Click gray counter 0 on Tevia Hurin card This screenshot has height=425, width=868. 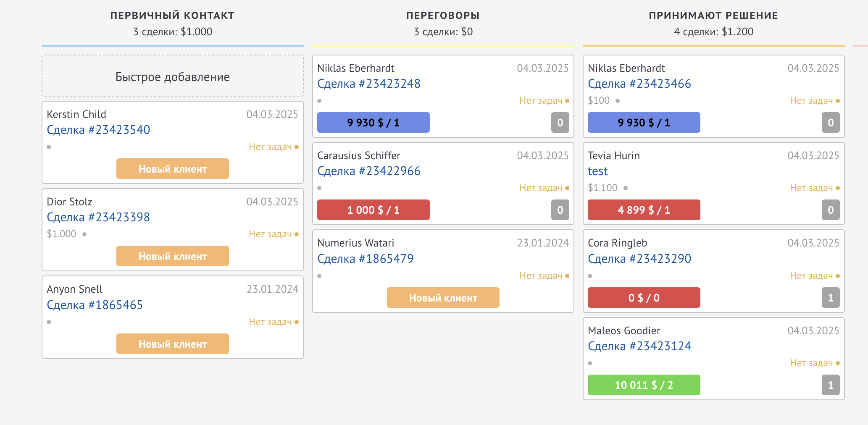(x=830, y=210)
